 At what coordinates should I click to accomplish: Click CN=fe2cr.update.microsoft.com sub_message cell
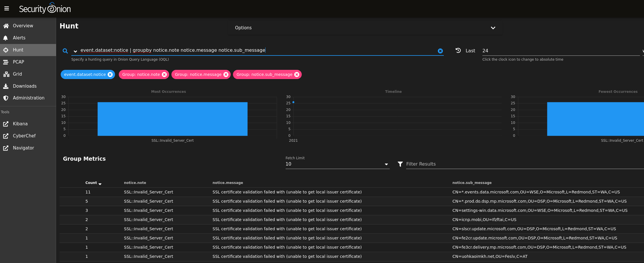coord(535,238)
